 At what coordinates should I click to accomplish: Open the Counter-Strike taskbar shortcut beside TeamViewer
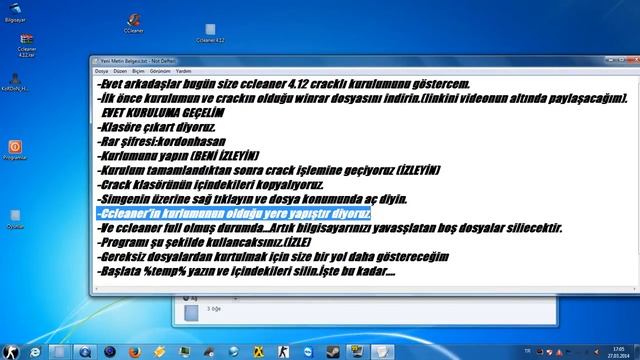coord(283,352)
